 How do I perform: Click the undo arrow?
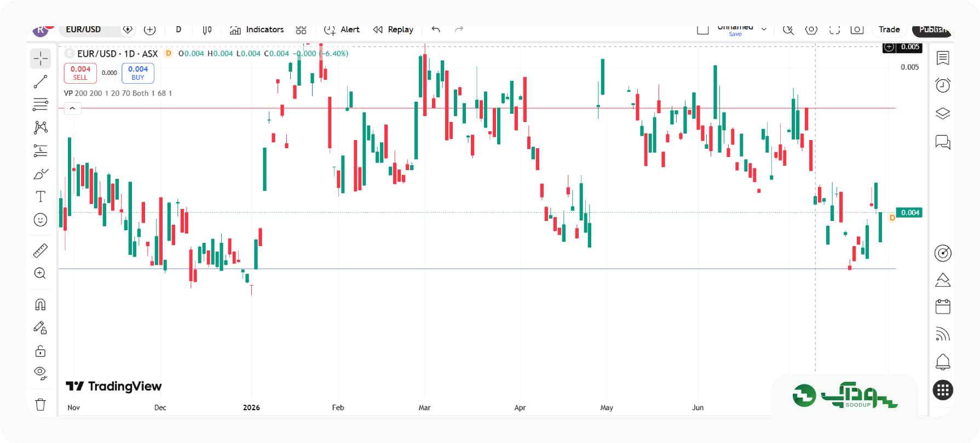click(436, 30)
